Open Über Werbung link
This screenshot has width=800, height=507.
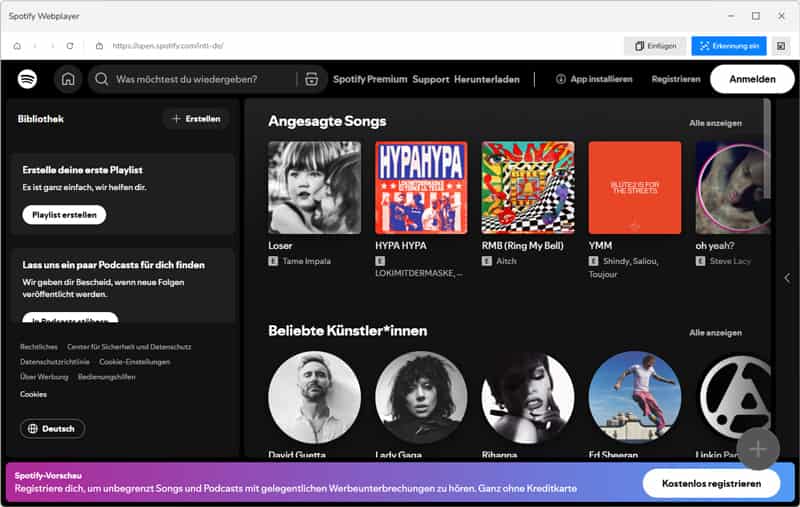click(44, 377)
